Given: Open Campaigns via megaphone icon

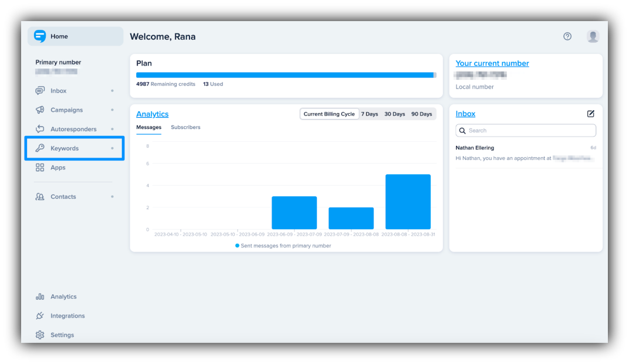Looking at the screenshot, I should [x=40, y=110].
